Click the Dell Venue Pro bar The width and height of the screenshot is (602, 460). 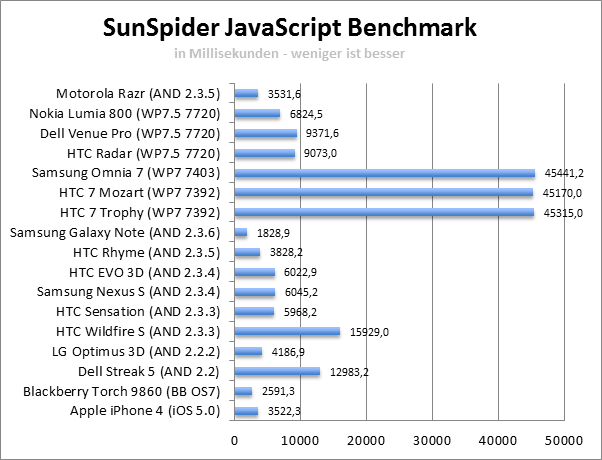(266, 133)
